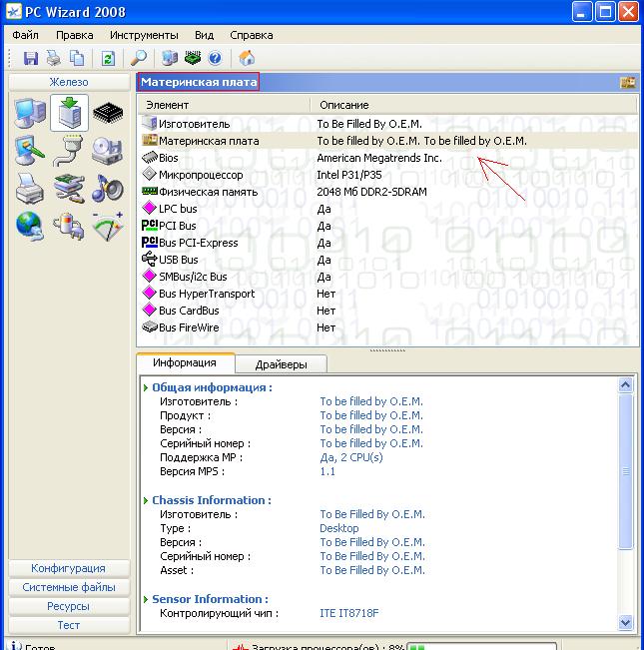Select the printer icon in hardware panel
644x650 pixels.
[x=30, y=187]
